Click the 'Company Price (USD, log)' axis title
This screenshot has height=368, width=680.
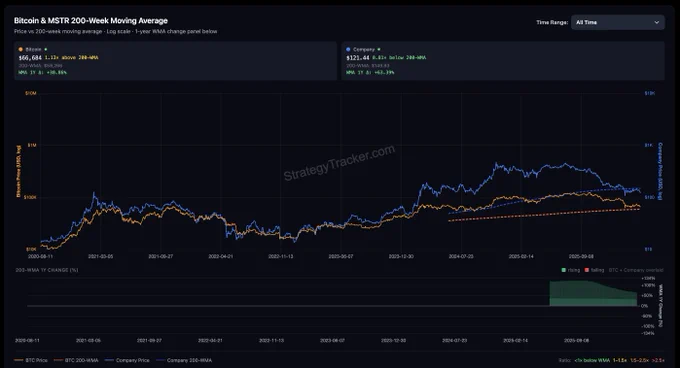click(x=660, y=171)
